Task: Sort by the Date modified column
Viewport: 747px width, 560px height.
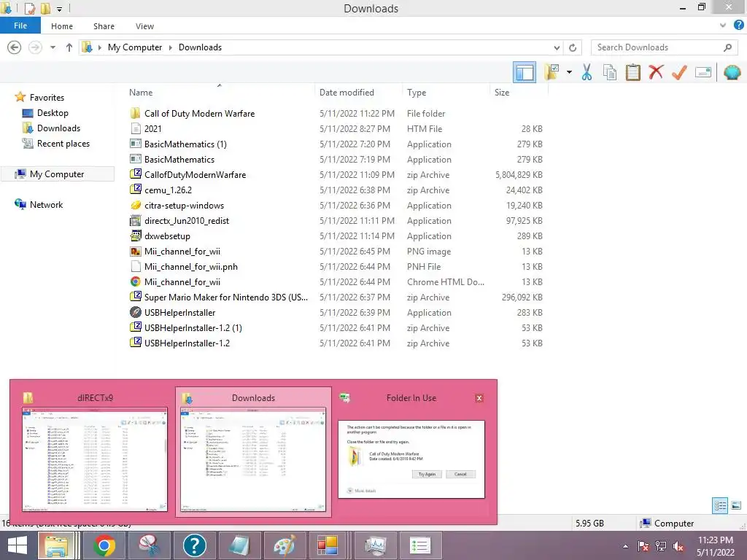Action: pos(347,93)
